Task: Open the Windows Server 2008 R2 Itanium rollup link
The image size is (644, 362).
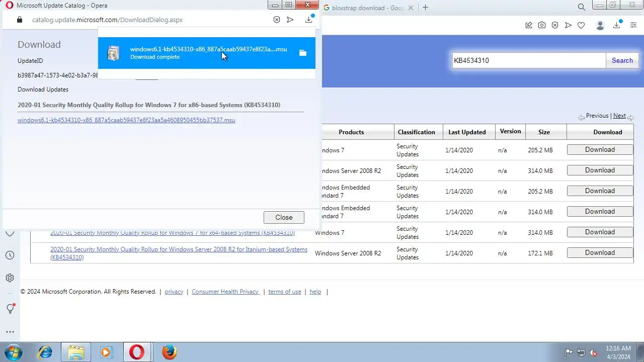Action: [179, 253]
